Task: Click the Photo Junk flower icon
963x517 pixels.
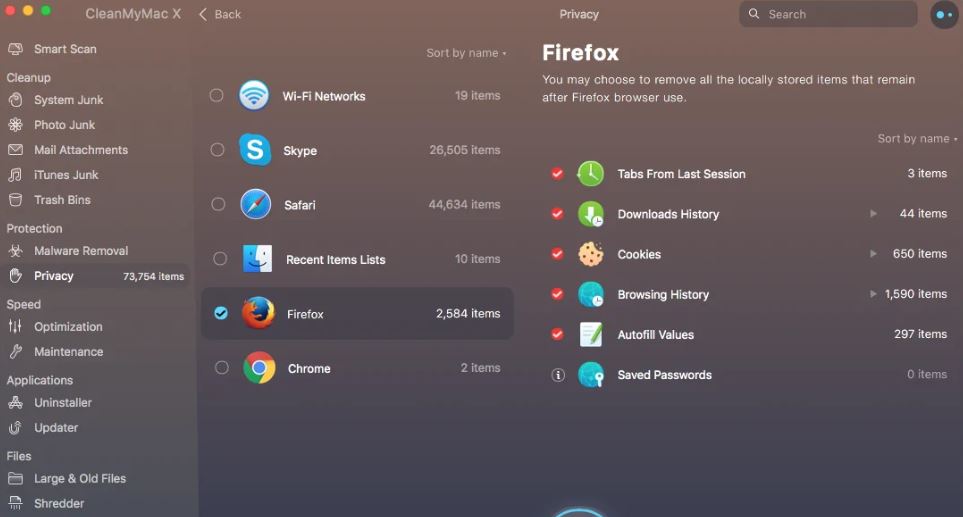Action: [x=15, y=125]
